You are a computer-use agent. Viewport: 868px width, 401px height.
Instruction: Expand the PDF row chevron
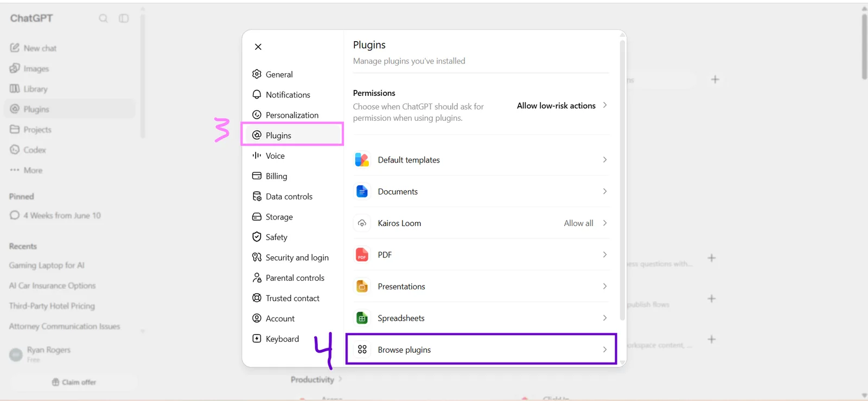[x=605, y=255]
